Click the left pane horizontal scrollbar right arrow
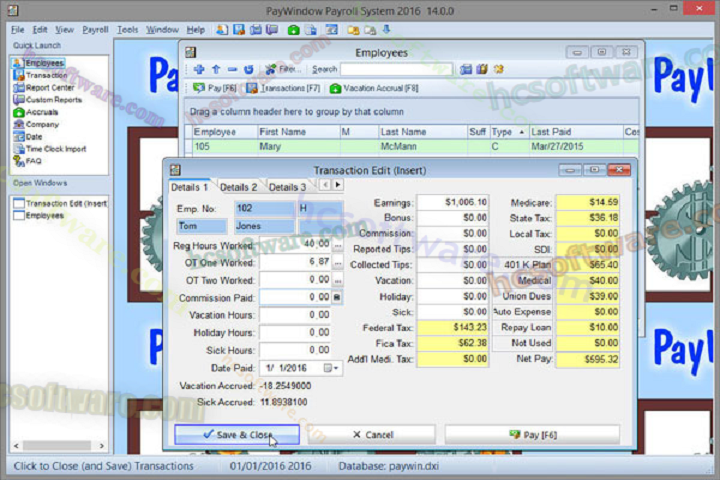Viewport: 720px width, 480px height. [101, 446]
